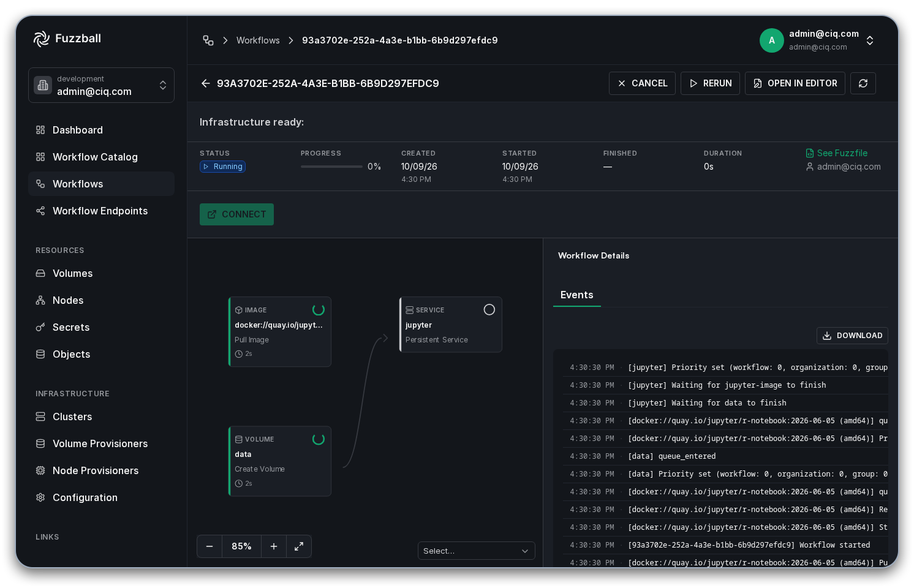Viewport: 914px width, 588px height.
Task: Click the jupyter service status circle
Action: 489,310
